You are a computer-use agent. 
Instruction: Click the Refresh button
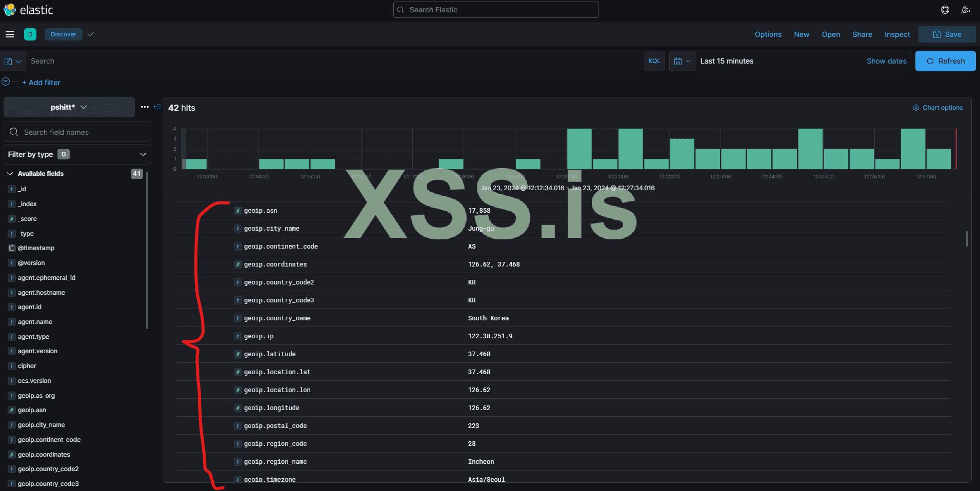click(x=945, y=61)
